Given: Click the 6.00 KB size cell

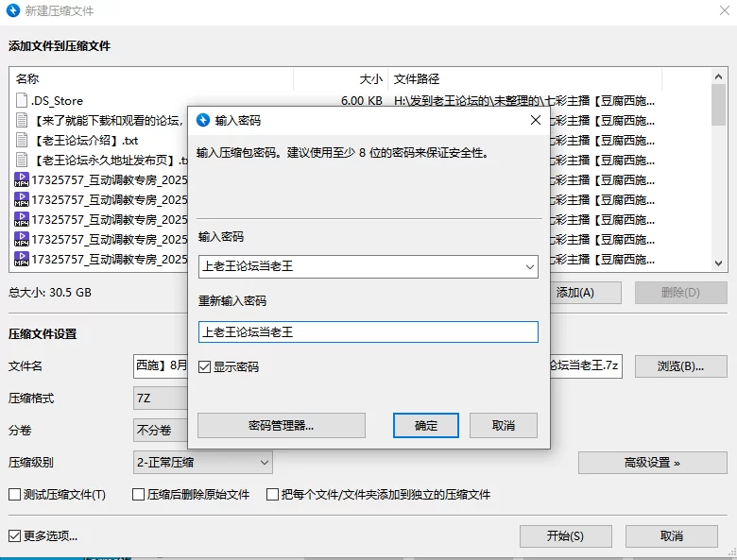Looking at the screenshot, I should [x=362, y=100].
